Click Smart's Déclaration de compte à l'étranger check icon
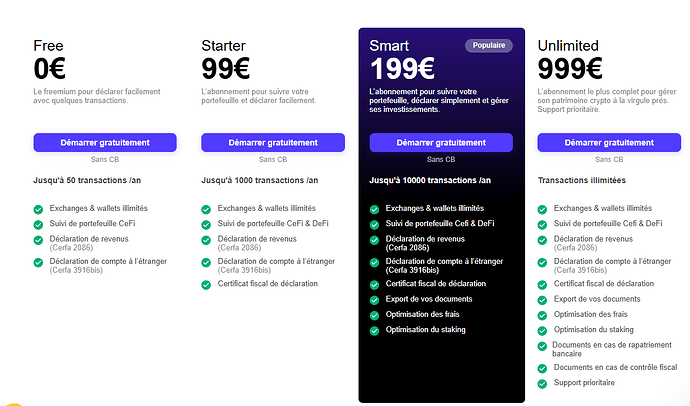 tap(374, 263)
